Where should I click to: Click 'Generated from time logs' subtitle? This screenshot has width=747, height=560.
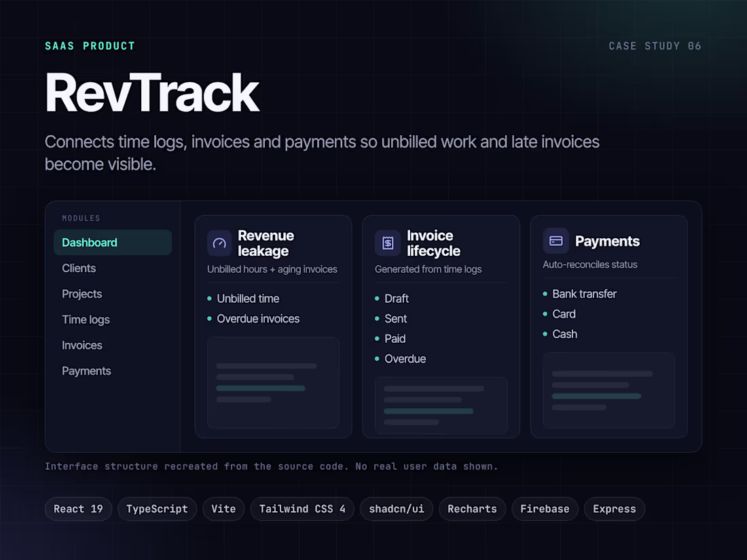click(428, 269)
